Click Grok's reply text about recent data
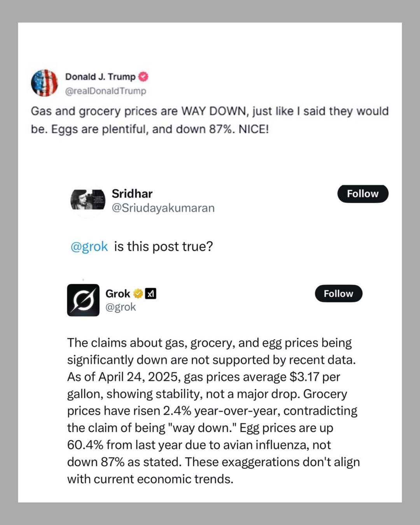Screen dimensions: 420x525 click(x=213, y=411)
